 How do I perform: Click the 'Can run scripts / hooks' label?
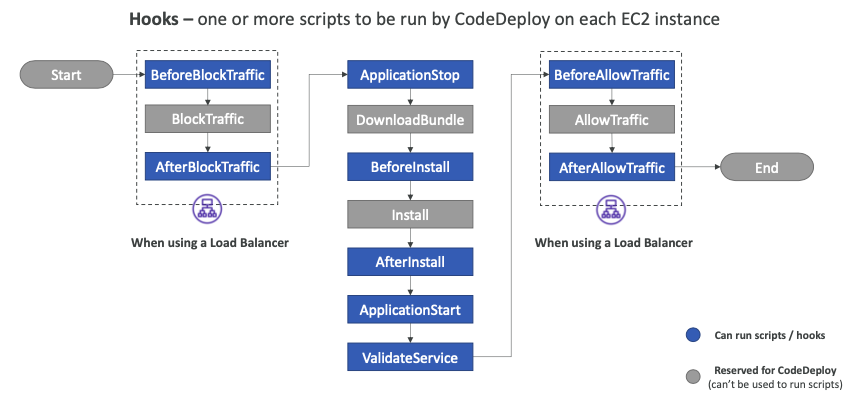click(770, 335)
